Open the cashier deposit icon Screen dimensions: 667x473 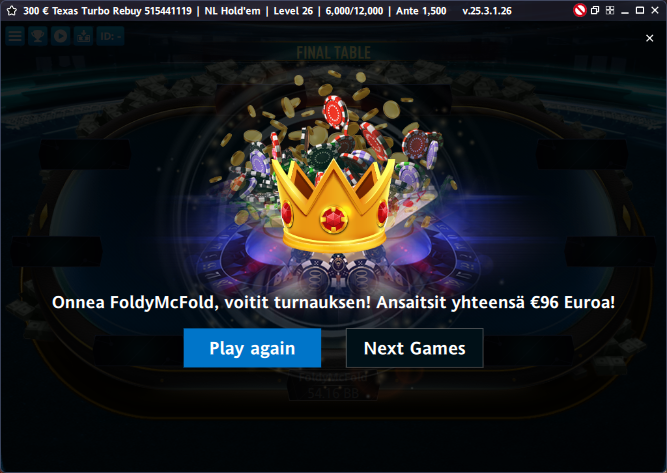[83, 36]
